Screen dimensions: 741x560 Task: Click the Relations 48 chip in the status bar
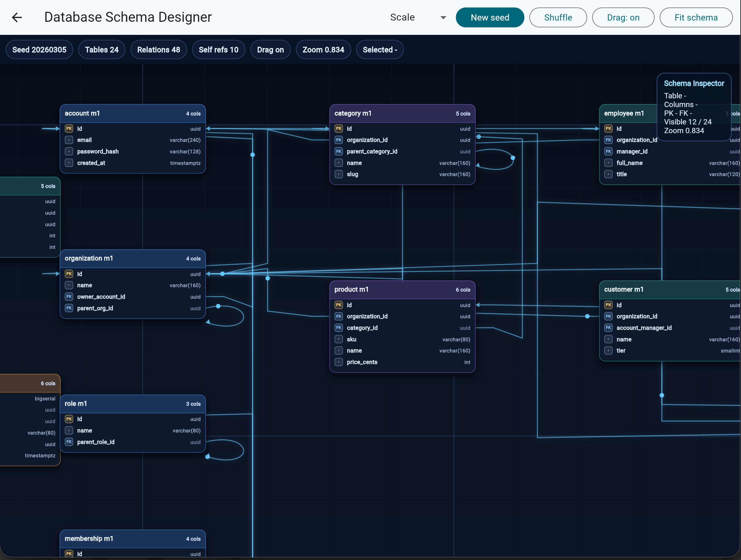click(158, 49)
